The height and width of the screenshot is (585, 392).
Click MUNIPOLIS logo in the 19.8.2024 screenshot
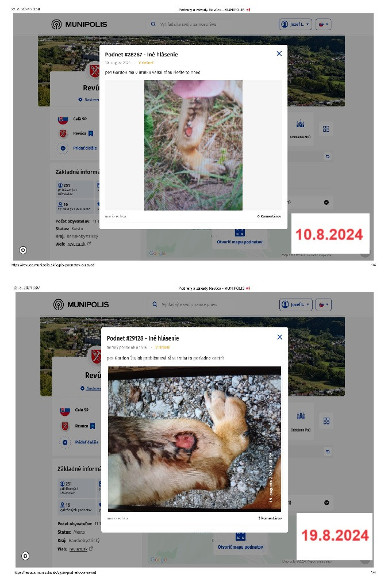tap(81, 304)
